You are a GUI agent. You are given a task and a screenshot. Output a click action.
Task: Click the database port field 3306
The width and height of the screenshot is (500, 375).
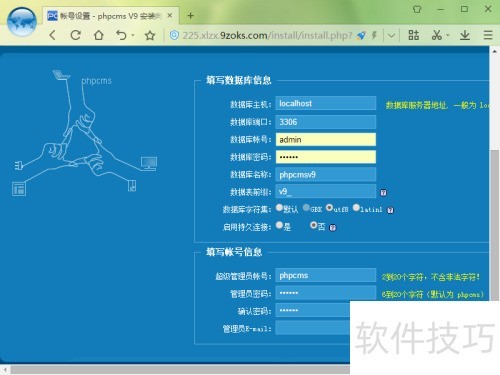326,122
